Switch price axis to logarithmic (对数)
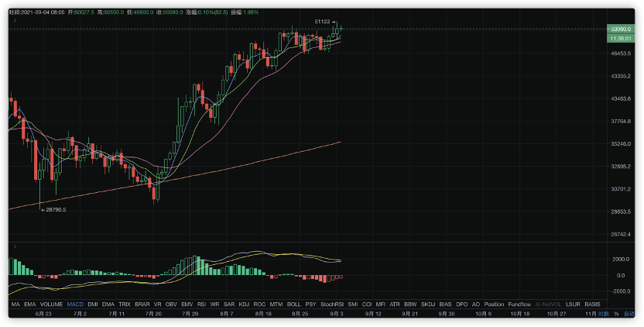This screenshot has height=327, width=644. pyautogui.click(x=603, y=314)
